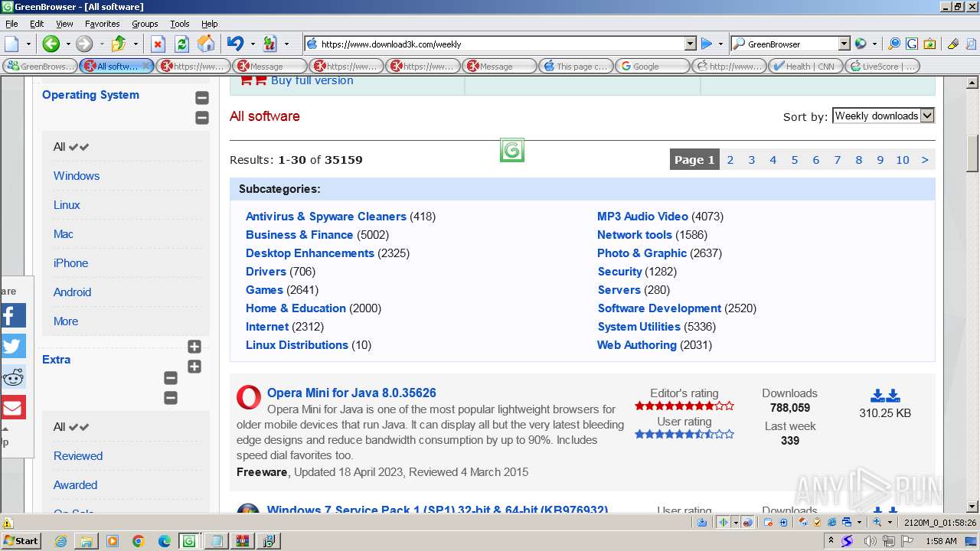Open the Sort by Weekly downloads dropdown
980x551 pixels.
coord(884,116)
